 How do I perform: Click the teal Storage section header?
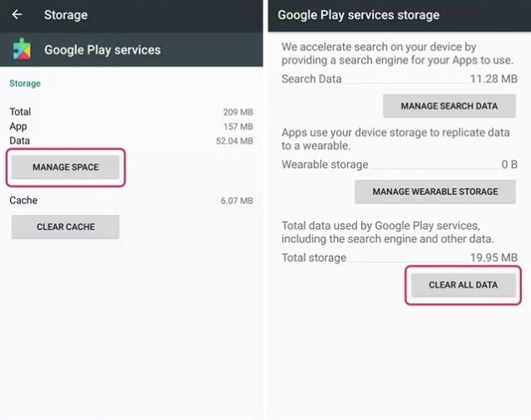pos(24,84)
